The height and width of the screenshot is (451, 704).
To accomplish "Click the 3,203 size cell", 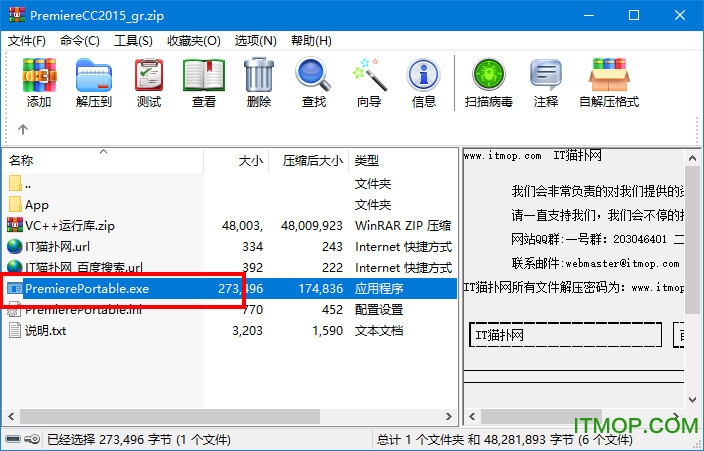I will click(247, 331).
